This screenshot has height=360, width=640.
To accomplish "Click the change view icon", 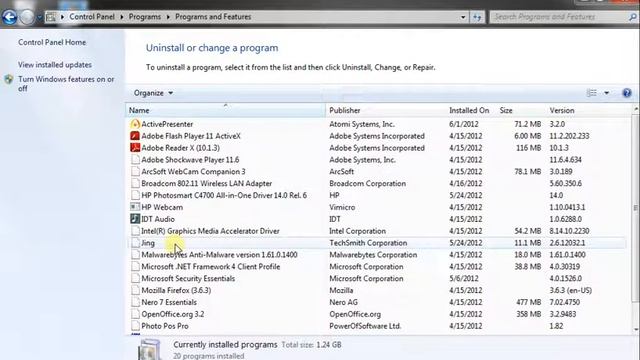I will coord(591,93).
